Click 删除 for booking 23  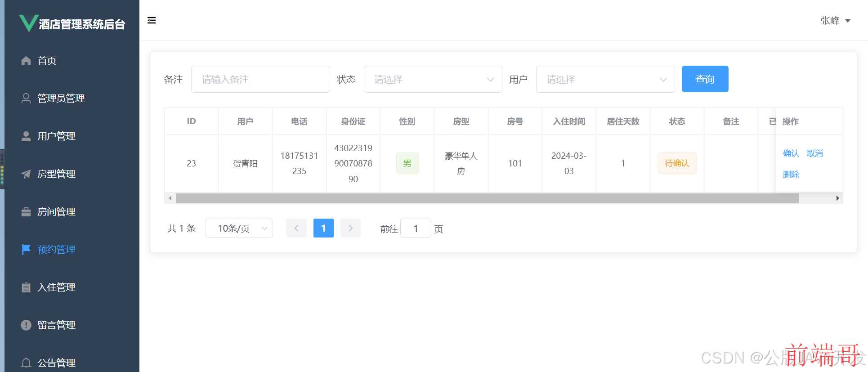click(x=791, y=175)
